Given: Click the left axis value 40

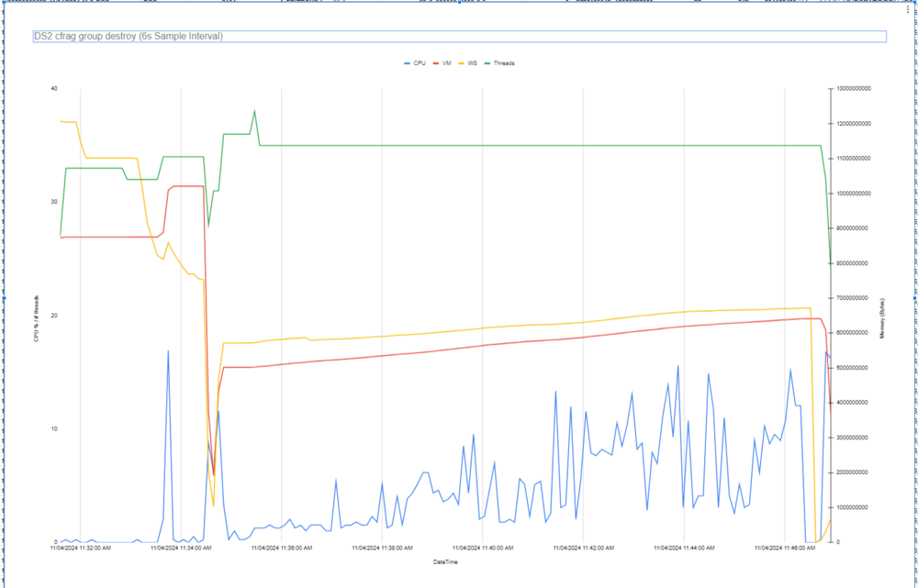Looking at the screenshot, I should pyautogui.click(x=54, y=89).
